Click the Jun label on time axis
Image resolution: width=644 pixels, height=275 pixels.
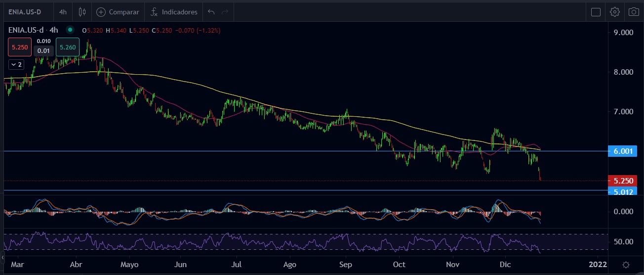[x=181, y=265]
